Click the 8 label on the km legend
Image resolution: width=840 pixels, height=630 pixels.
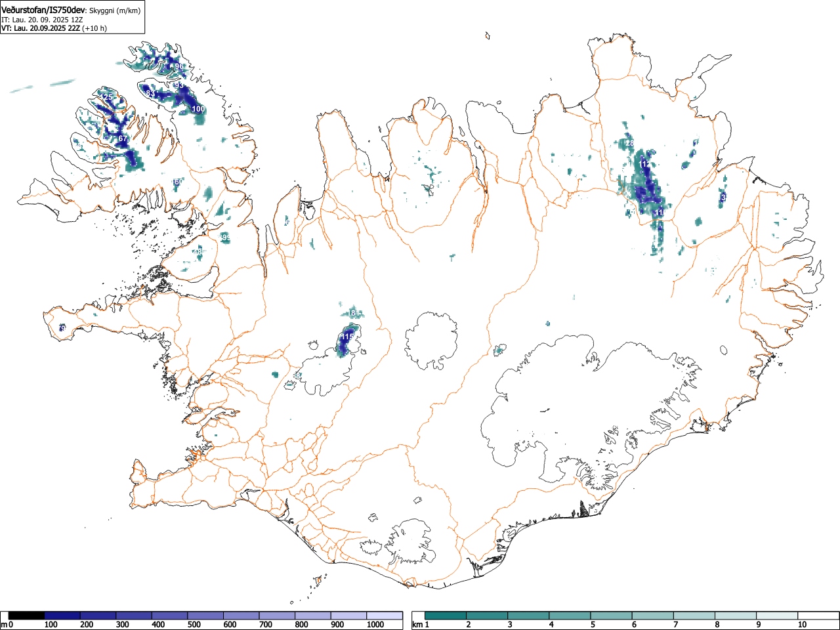[717, 625]
